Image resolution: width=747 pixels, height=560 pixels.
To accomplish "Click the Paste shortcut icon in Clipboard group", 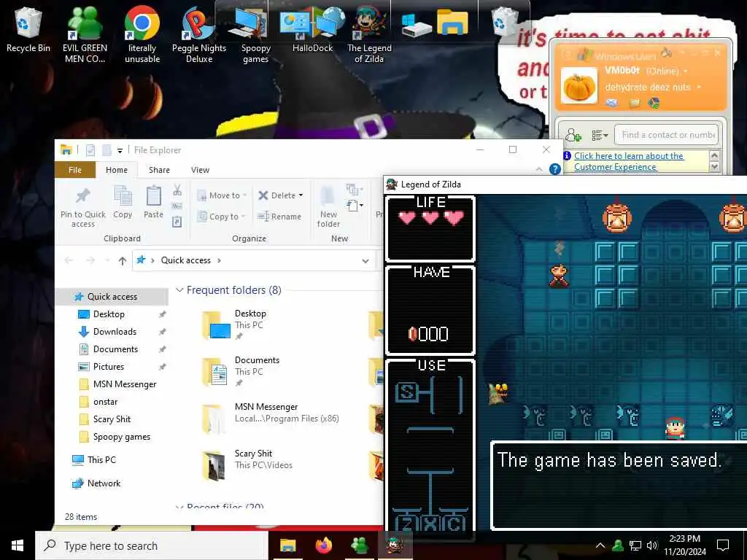I will 177,222.
